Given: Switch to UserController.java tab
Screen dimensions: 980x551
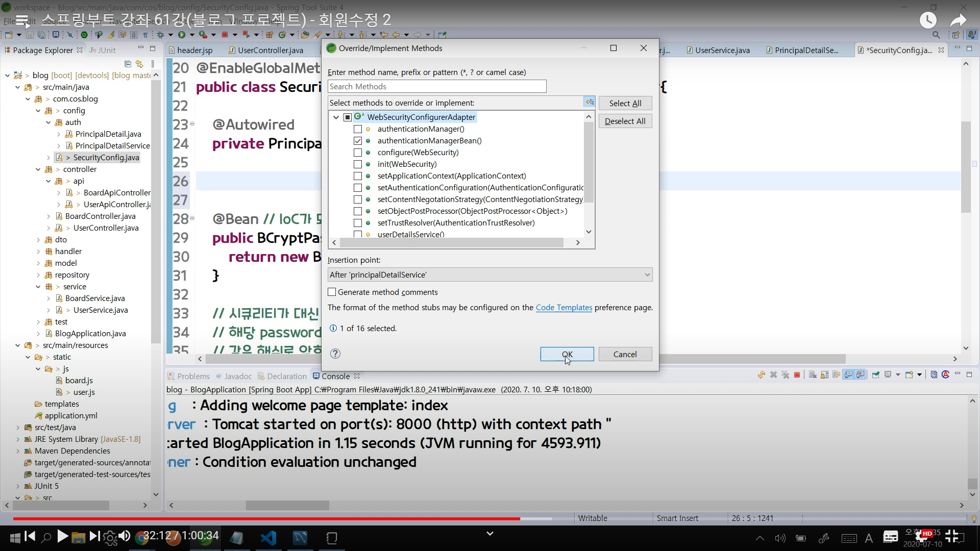Looking at the screenshot, I should 266,50.
